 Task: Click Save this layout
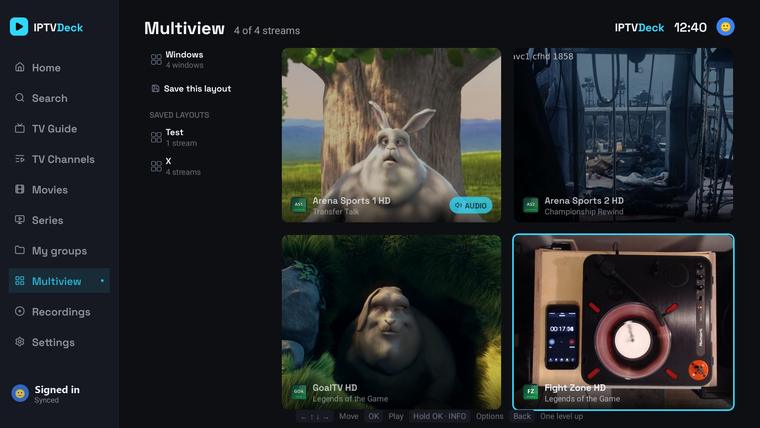click(x=204, y=89)
